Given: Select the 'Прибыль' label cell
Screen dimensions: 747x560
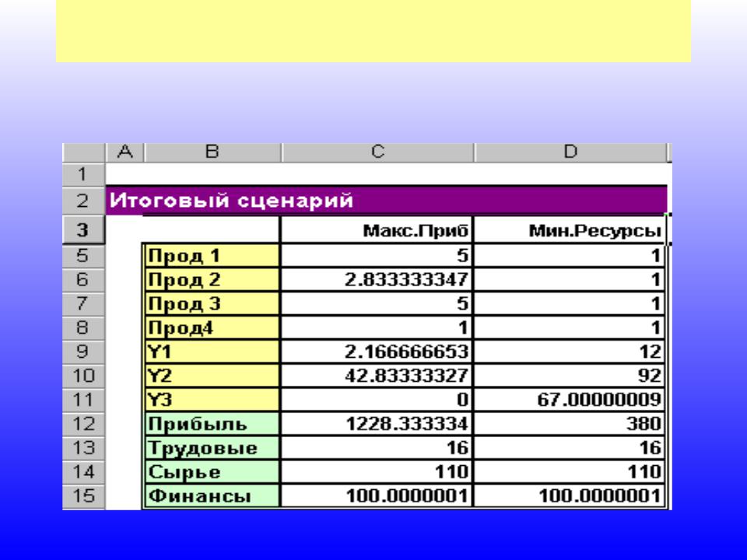Looking at the screenshot, I should [x=212, y=424].
